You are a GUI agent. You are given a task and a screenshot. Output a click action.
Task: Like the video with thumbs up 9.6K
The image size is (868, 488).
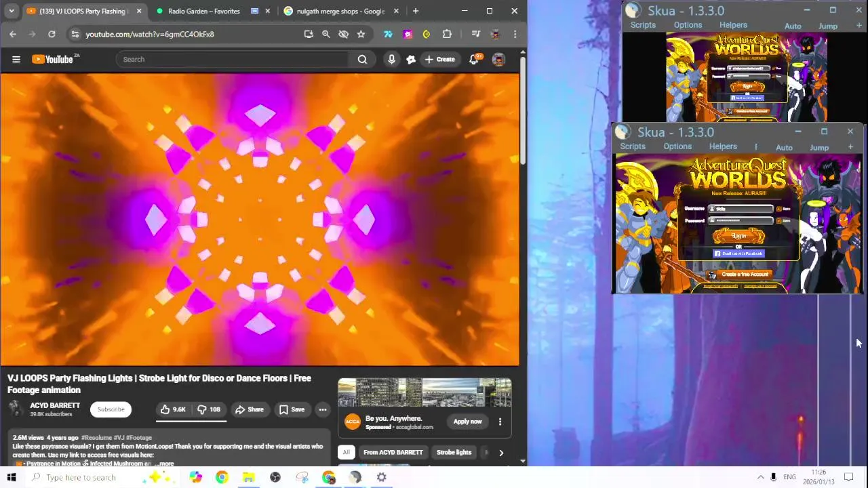click(x=173, y=409)
